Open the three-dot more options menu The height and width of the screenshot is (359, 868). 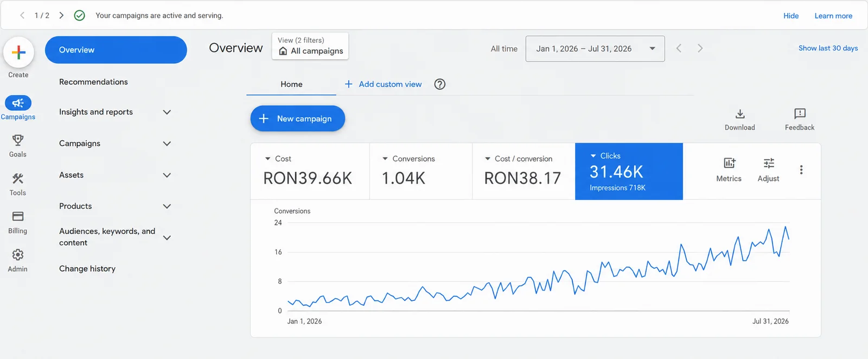tap(801, 170)
